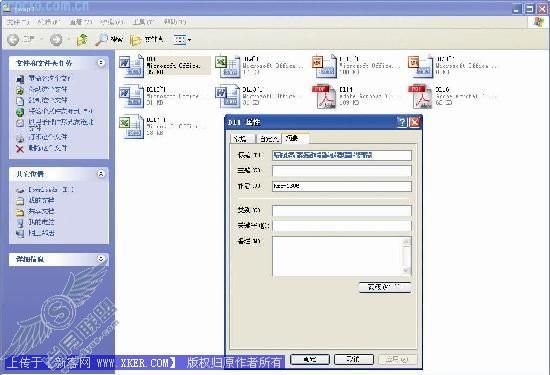Open the File menu in menu bar
The height and width of the screenshot is (375, 550).
(x=18, y=22)
